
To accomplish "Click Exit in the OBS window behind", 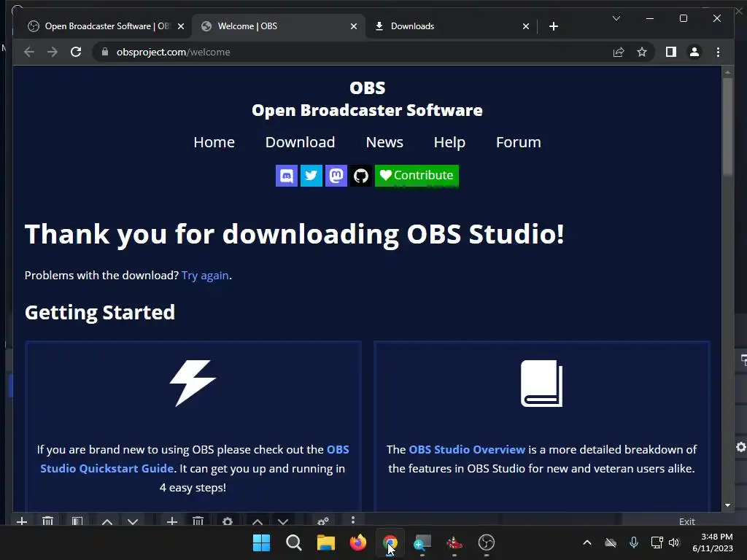I will (687, 521).
